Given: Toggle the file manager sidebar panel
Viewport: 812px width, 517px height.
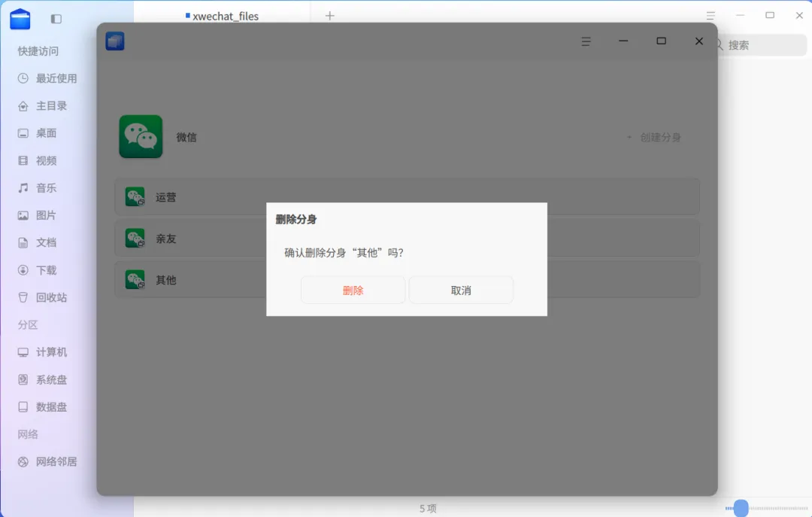Looking at the screenshot, I should [x=56, y=19].
